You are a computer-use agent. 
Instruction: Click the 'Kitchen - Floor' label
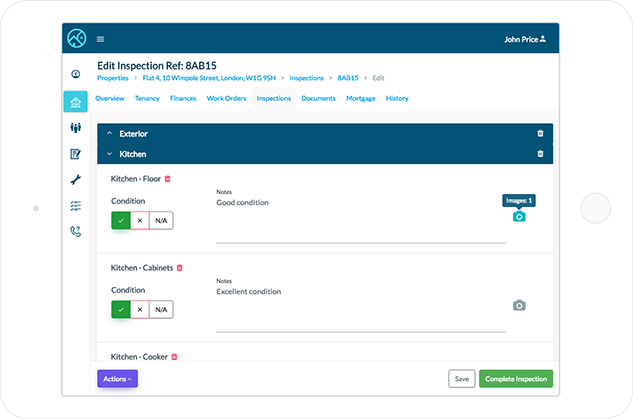pyautogui.click(x=136, y=179)
